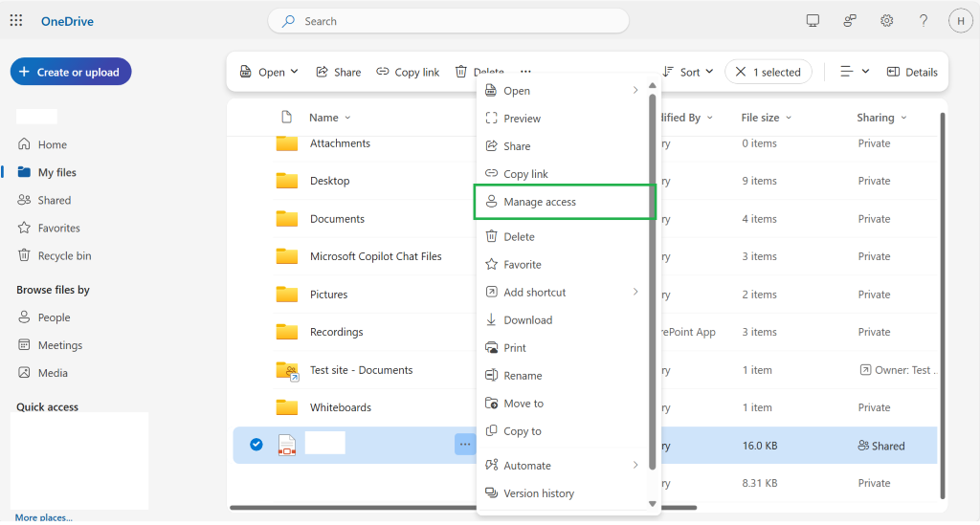This screenshot has height=525, width=980.
Task: Open the settings gear icon
Action: 886,21
